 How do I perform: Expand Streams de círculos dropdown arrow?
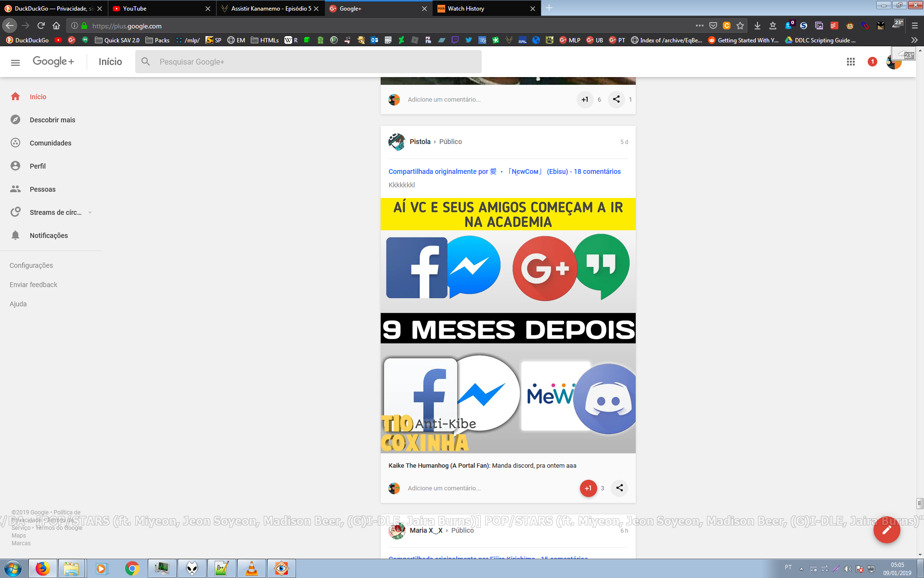coord(90,212)
